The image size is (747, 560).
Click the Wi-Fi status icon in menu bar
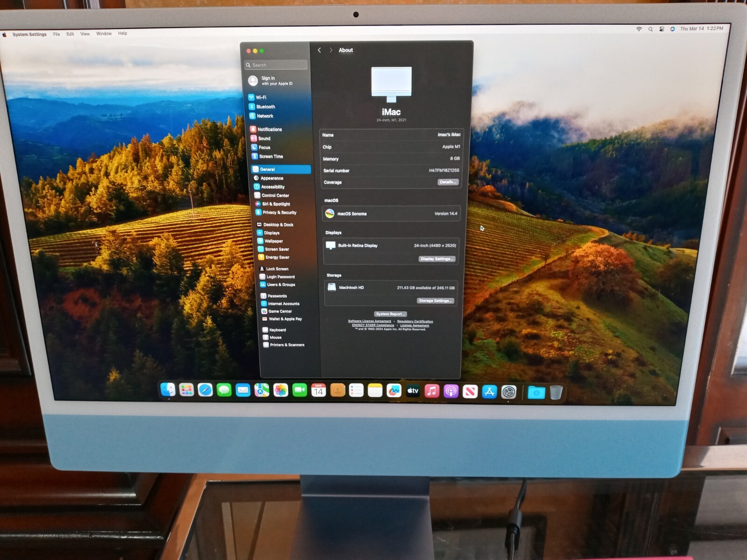[639, 29]
